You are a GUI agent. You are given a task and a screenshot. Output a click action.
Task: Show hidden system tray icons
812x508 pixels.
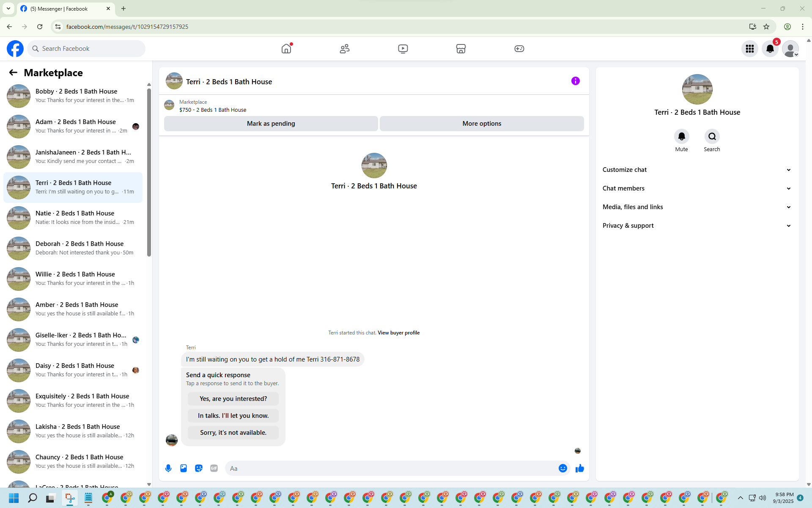(x=741, y=498)
